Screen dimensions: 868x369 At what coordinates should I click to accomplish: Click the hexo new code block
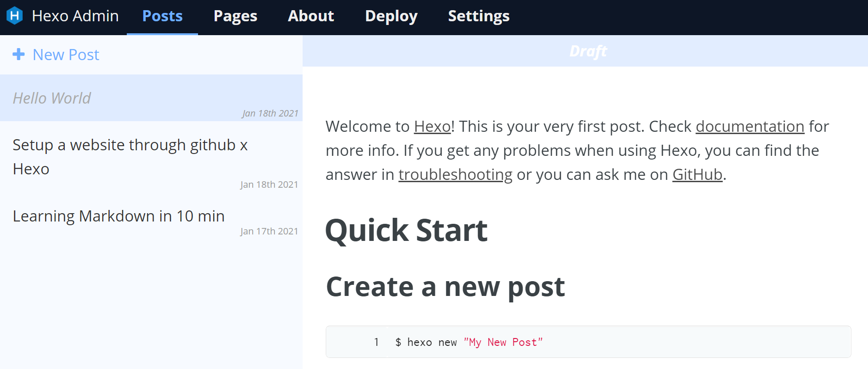(588, 342)
